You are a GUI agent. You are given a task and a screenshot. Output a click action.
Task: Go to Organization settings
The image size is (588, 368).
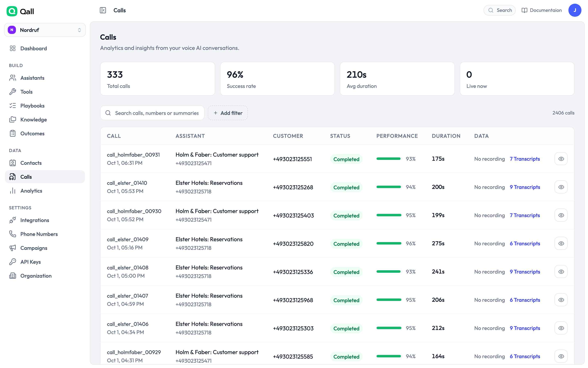click(45, 276)
